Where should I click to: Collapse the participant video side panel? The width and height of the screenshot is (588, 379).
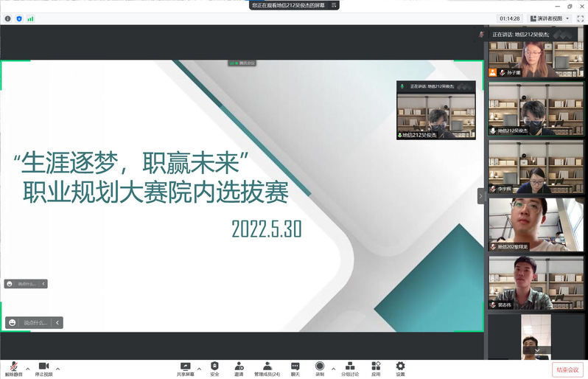[x=481, y=196]
